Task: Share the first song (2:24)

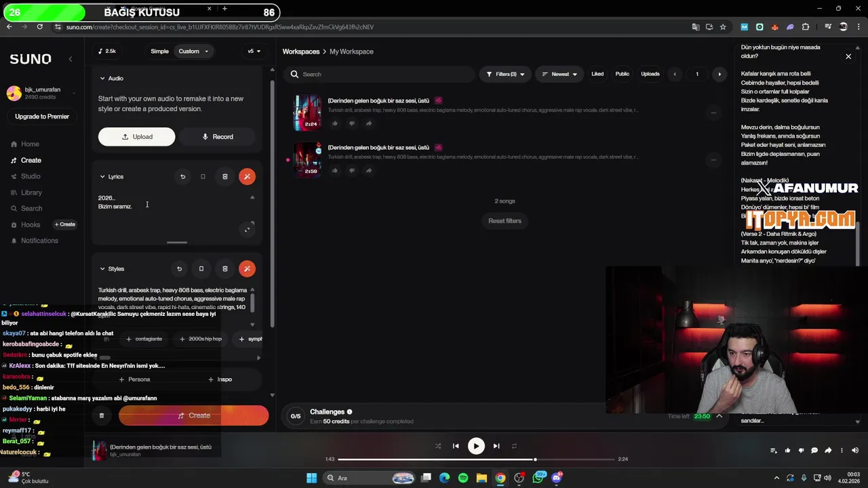Action: click(369, 123)
